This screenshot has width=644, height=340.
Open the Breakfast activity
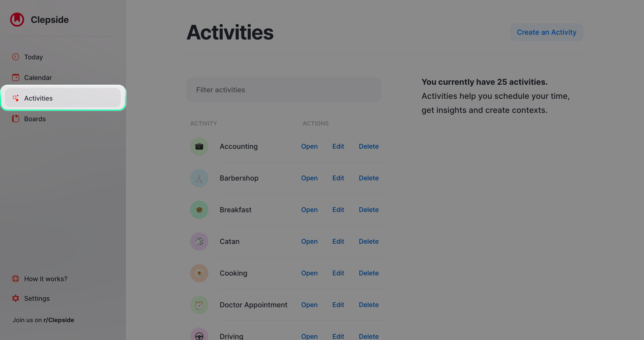coord(309,209)
